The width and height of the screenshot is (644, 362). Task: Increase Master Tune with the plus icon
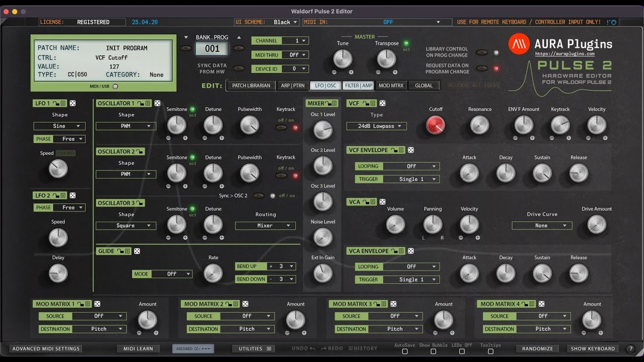pyautogui.click(x=351, y=72)
